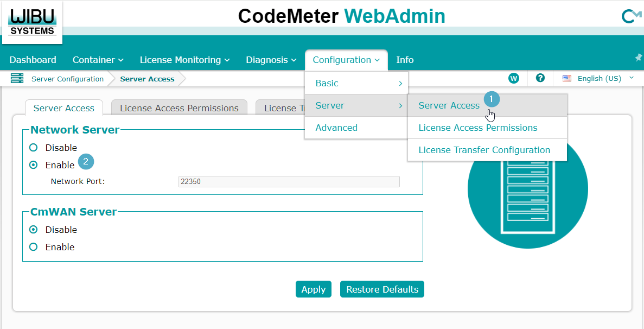
Task: Expand the Server submenu
Action: [x=356, y=105]
